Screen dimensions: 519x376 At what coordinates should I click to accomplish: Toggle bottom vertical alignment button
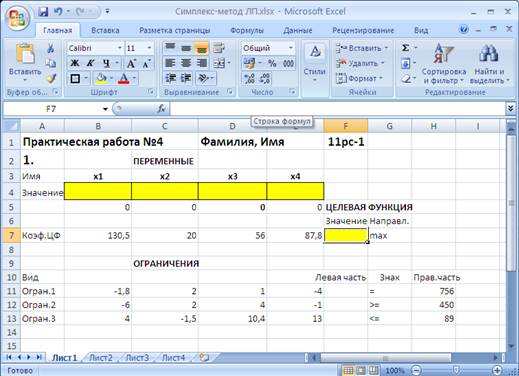click(x=202, y=48)
